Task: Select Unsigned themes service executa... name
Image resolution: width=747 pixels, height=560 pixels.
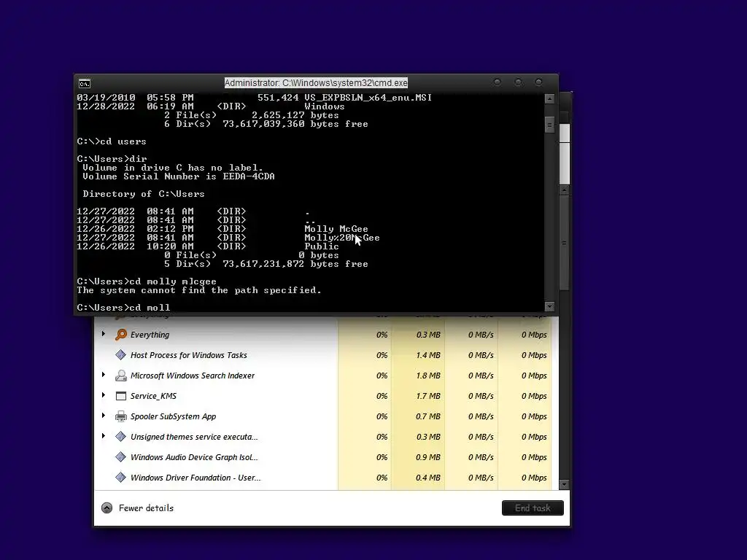Action: coord(194,437)
